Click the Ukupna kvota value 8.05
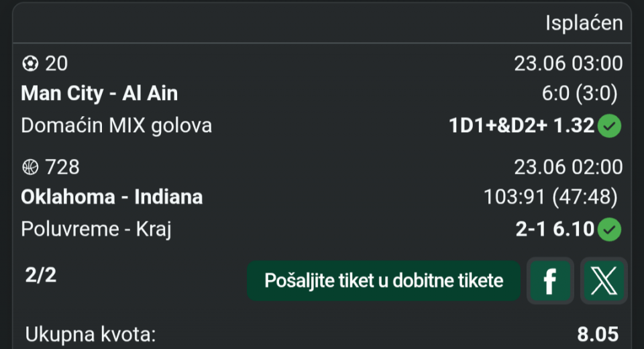 pyautogui.click(x=598, y=334)
